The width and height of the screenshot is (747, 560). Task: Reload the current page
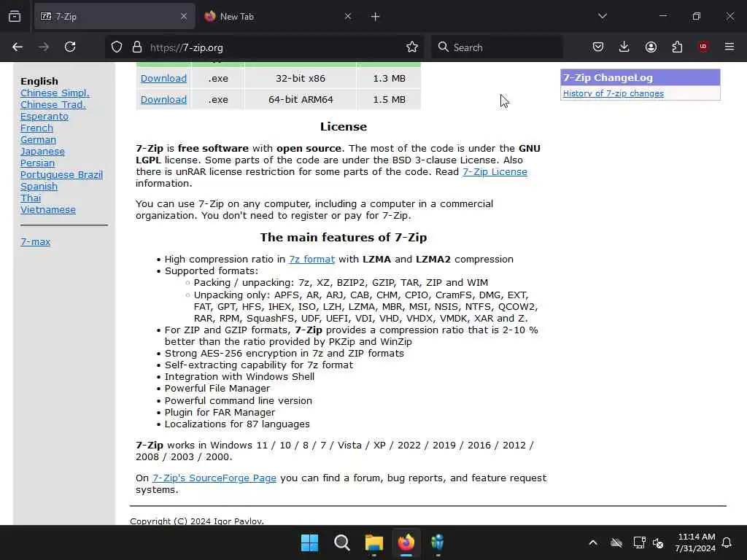(x=70, y=47)
